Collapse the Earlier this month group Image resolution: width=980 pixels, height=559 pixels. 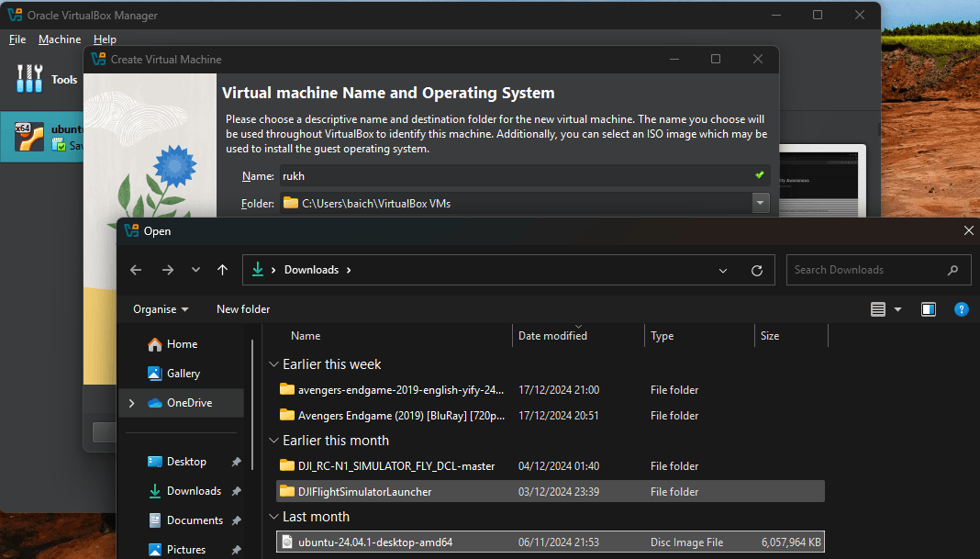273,441
